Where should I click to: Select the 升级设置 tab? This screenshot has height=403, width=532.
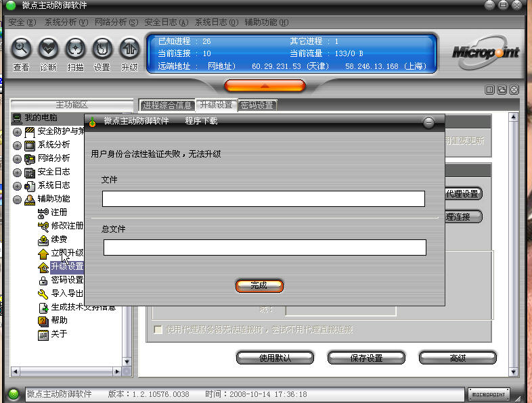216,105
